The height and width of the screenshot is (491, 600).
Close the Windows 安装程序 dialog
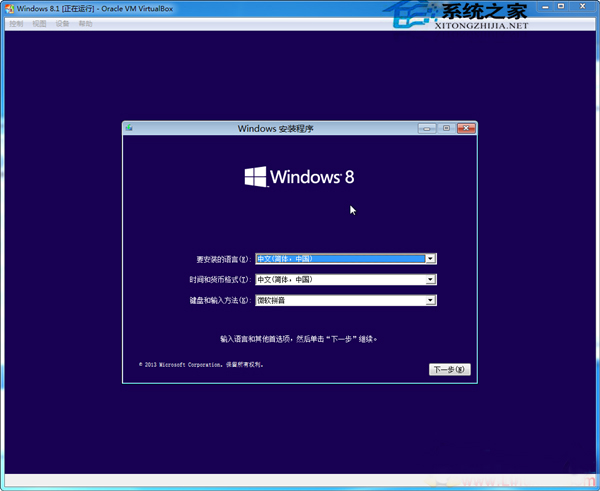[466, 128]
